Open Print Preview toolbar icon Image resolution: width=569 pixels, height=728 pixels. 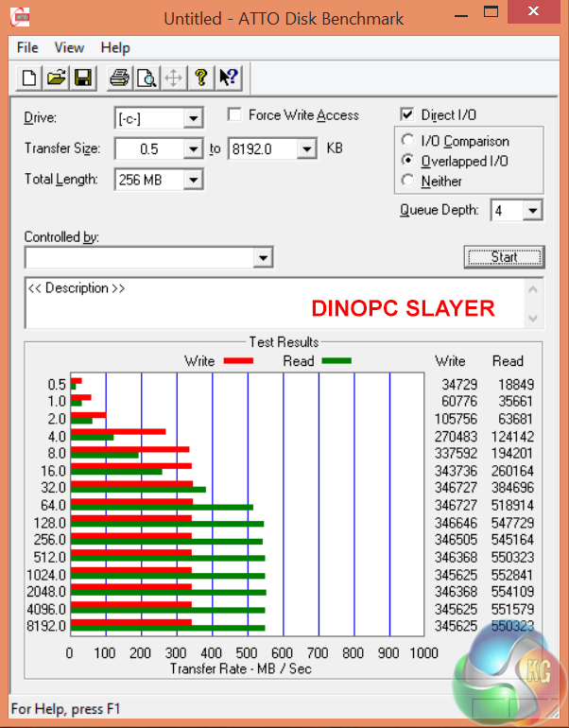click(x=147, y=78)
